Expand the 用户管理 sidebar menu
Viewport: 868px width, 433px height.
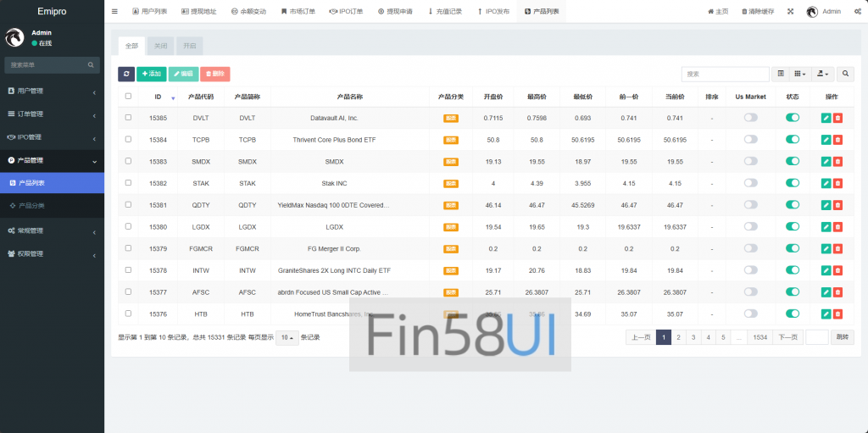[52, 91]
